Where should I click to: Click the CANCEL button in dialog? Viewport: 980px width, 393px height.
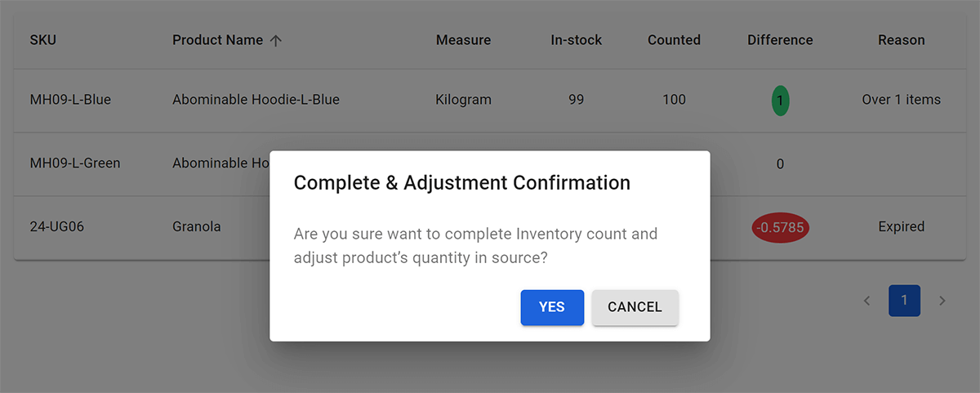(635, 307)
